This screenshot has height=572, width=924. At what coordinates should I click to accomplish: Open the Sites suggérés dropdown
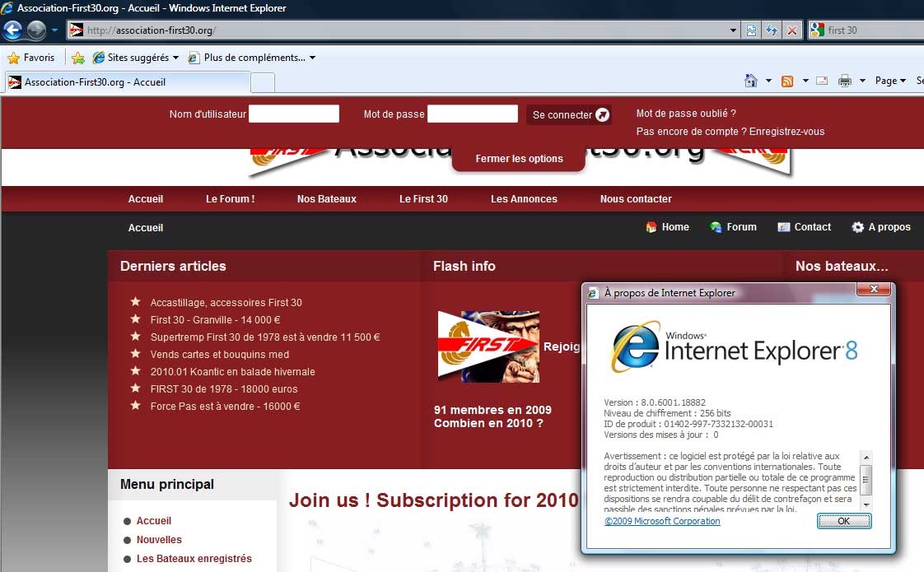click(136, 58)
